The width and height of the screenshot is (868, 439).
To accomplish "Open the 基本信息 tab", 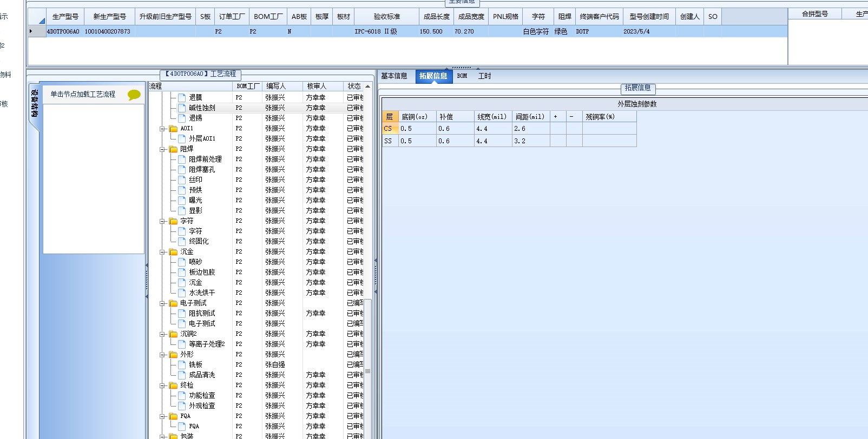I will point(394,76).
